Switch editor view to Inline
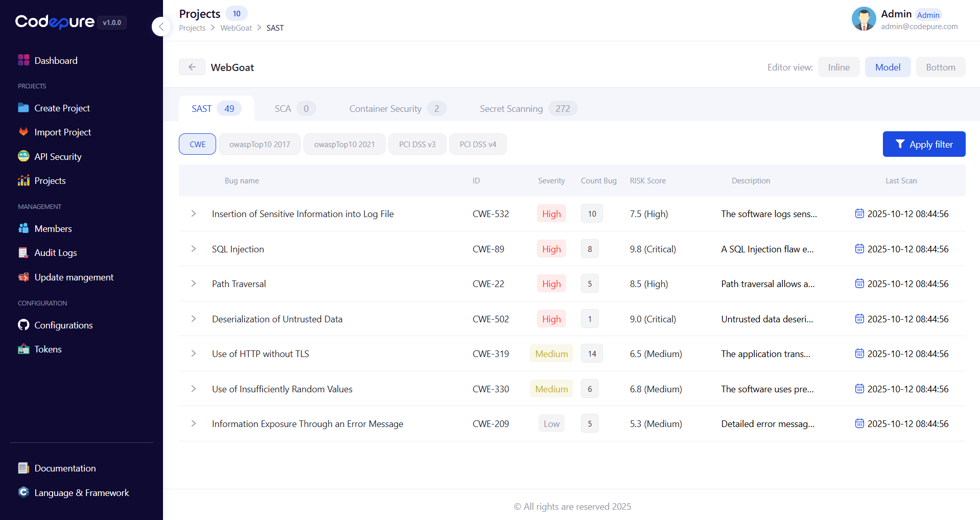 (x=838, y=67)
